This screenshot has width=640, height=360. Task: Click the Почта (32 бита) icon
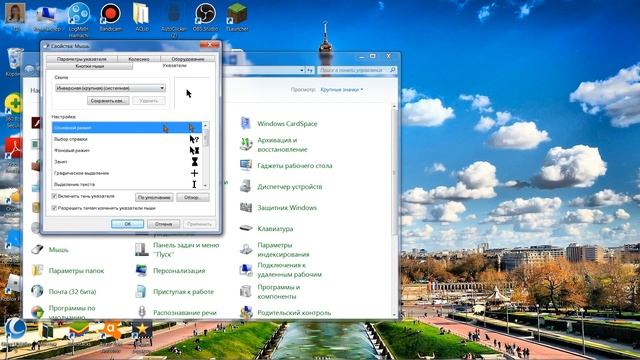coord(37,291)
